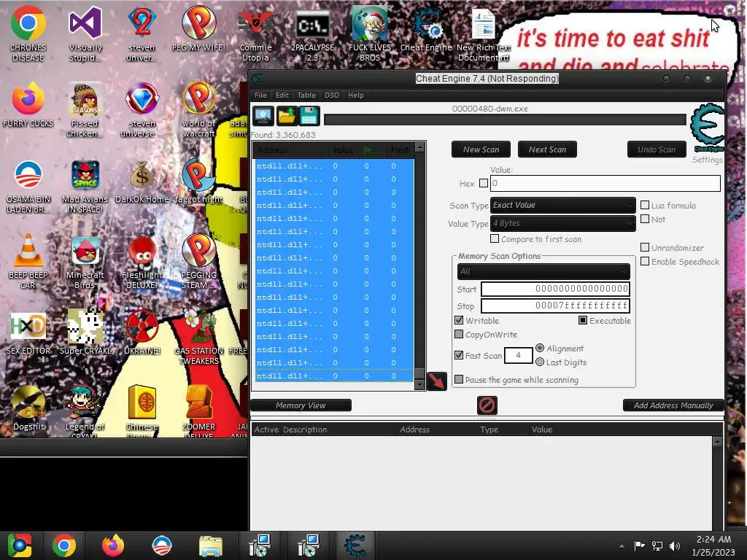Enable Compare to first scan

495,238
